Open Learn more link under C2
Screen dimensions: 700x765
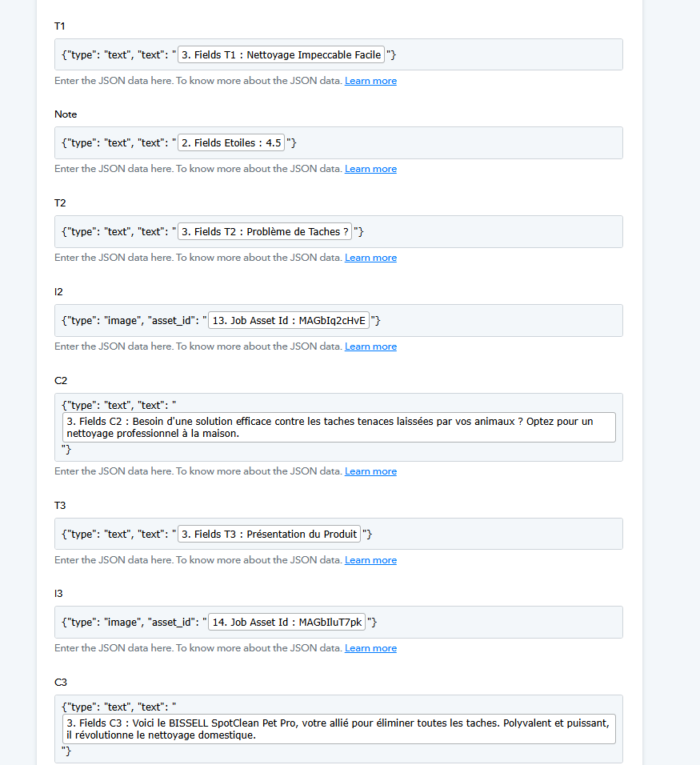[x=370, y=471]
